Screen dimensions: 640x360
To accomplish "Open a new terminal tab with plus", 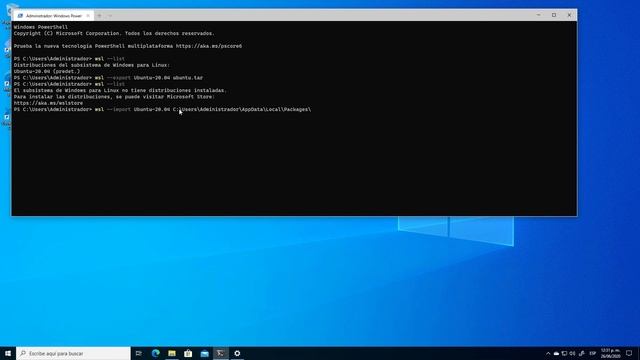I will tap(99, 16).
